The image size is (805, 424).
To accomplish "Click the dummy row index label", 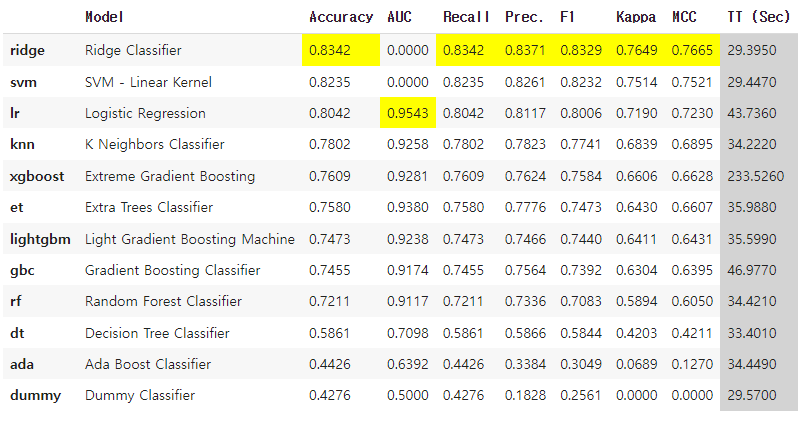I will [x=35, y=396].
